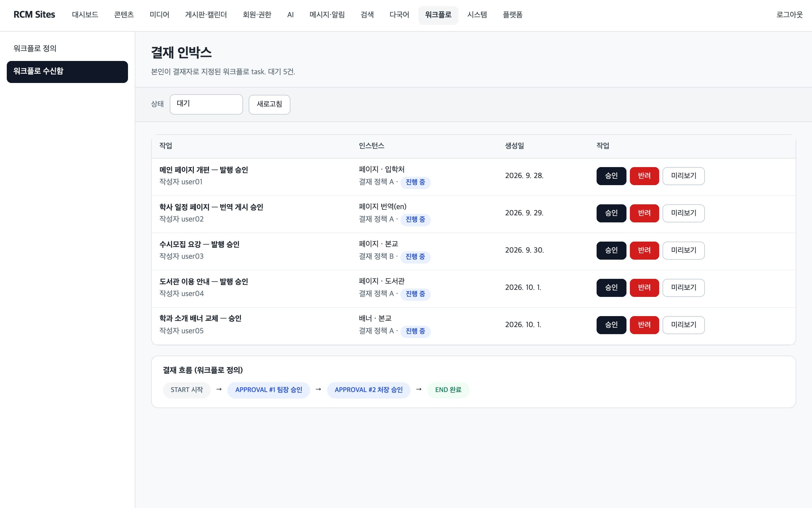Viewport: 812px width, 508px height.
Task: Open the 시스템 menu
Action: tap(477, 15)
